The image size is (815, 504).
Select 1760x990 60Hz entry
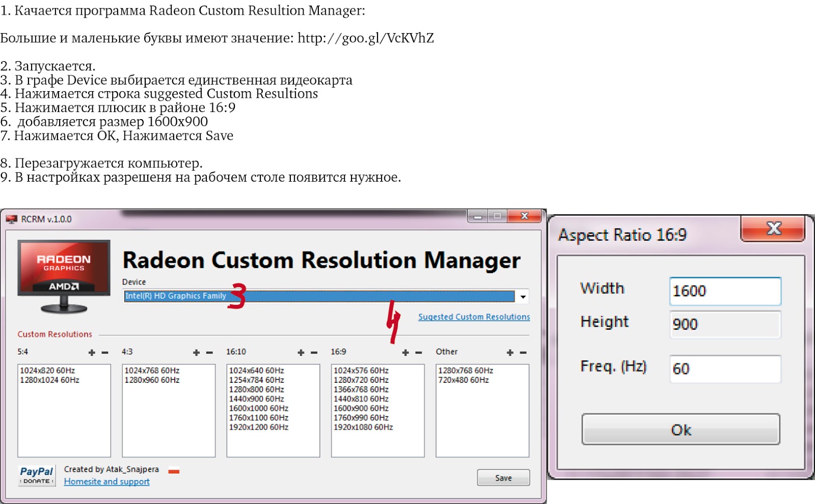point(361,418)
